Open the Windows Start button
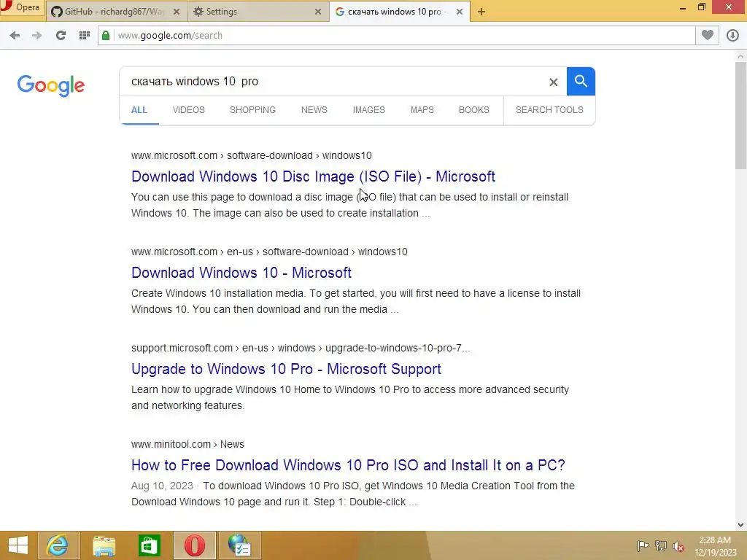Screen dimensions: 747x560 18,545
